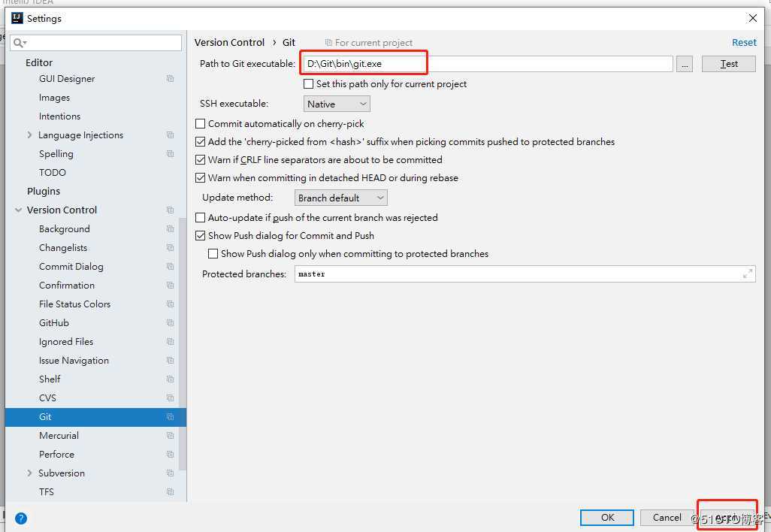
Task: Open the Editor settings section
Action: pyautogui.click(x=39, y=62)
